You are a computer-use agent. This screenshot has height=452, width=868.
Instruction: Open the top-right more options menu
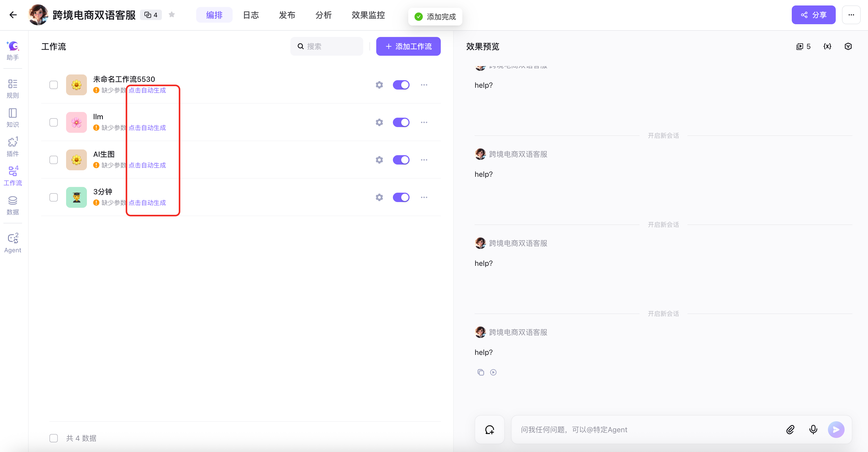coord(851,15)
